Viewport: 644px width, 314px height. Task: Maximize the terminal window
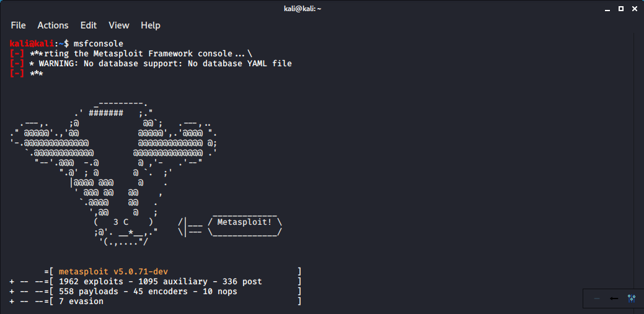click(621, 9)
